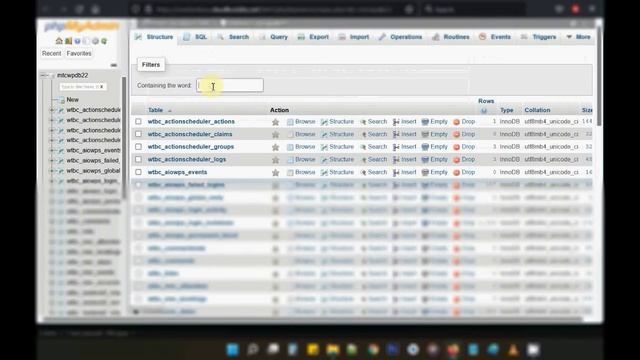Open the Operations tab
This screenshot has height=360, width=640.
[400, 37]
